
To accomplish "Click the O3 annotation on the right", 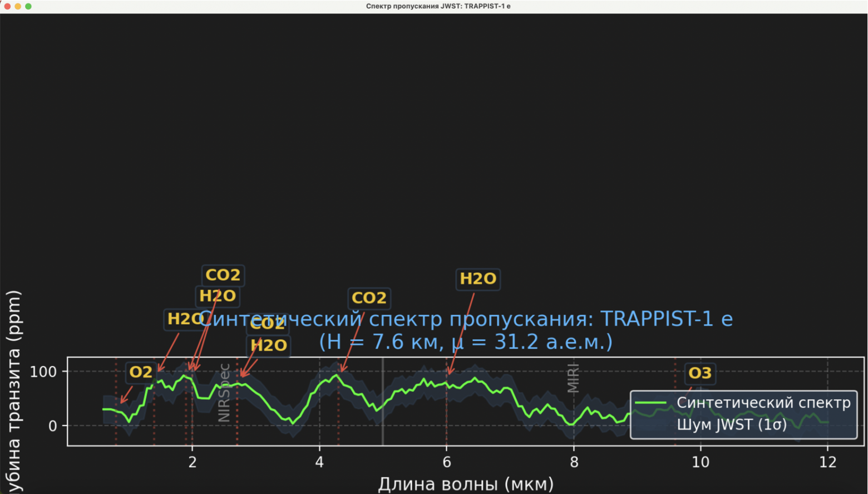I will [x=700, y=373].
